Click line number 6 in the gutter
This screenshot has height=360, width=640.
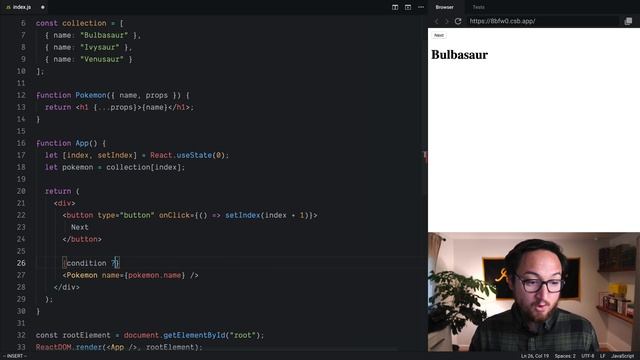coord(23,24)
